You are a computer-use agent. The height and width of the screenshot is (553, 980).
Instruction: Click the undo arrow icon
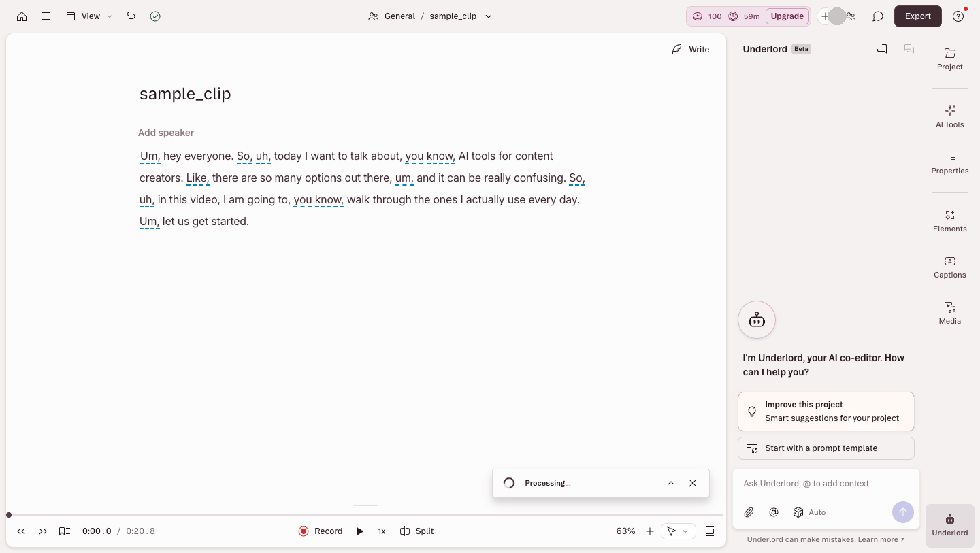[131, 16]
